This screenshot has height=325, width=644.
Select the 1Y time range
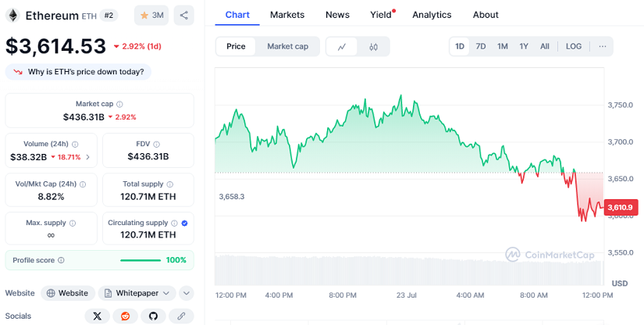(524, 46)
